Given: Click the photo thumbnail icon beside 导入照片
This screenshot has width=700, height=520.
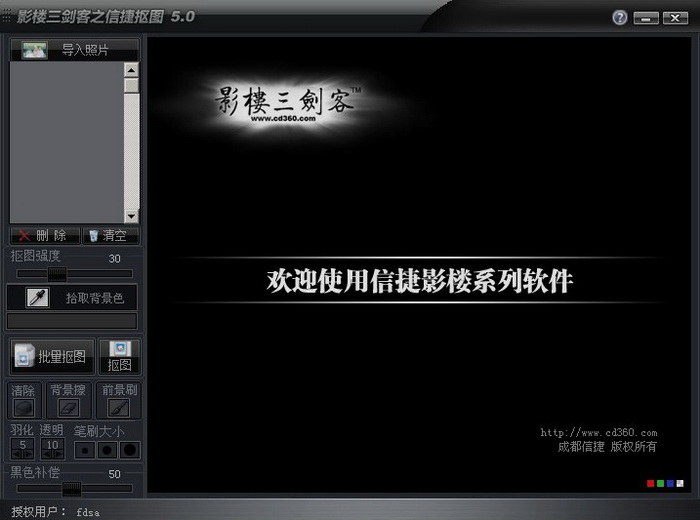Looking at the screenshot, I should point(34,50).
